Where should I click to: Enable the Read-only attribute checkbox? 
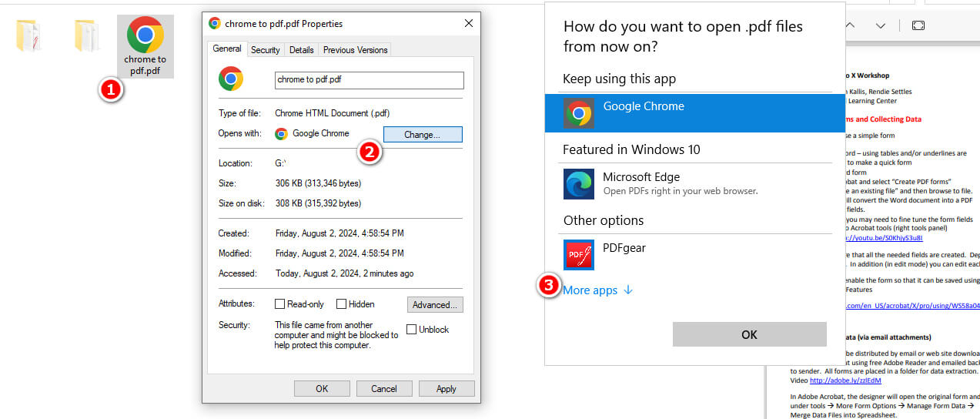tap(280, 304)
